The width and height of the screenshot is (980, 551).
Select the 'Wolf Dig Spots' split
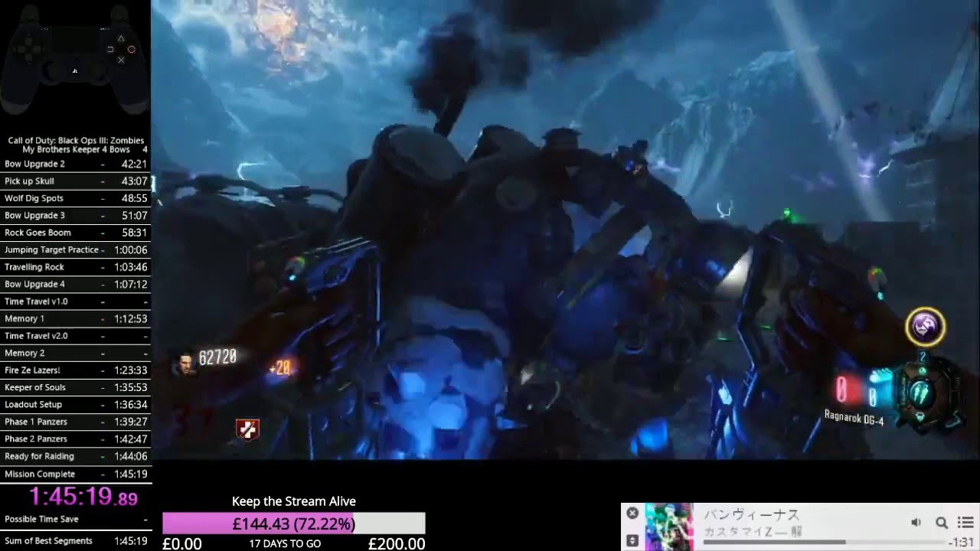76,198
